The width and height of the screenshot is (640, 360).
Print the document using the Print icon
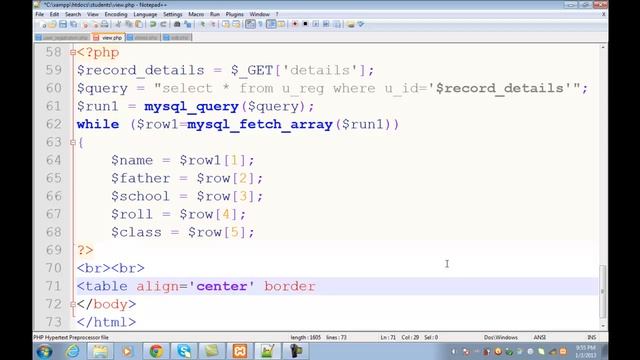(105, 24)
